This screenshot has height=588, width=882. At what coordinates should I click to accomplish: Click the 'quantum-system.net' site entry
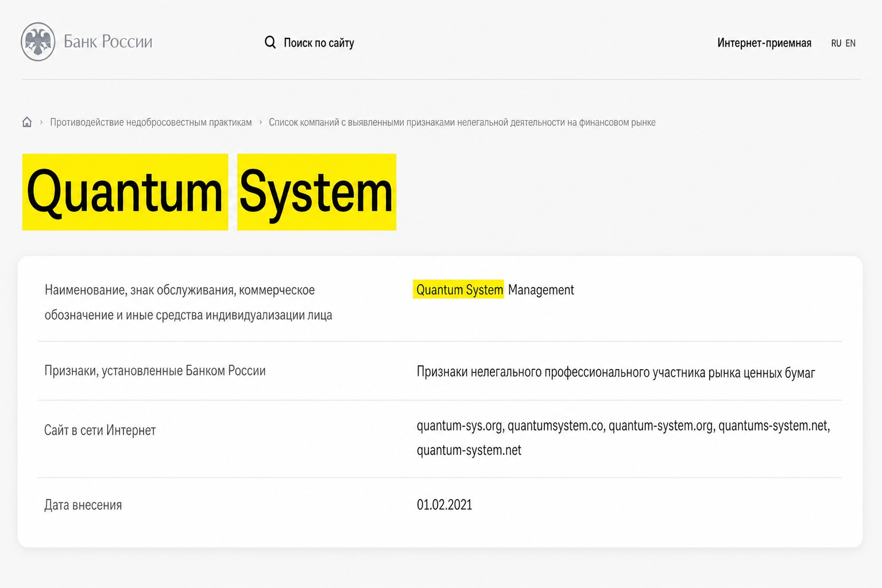point(469,450)
